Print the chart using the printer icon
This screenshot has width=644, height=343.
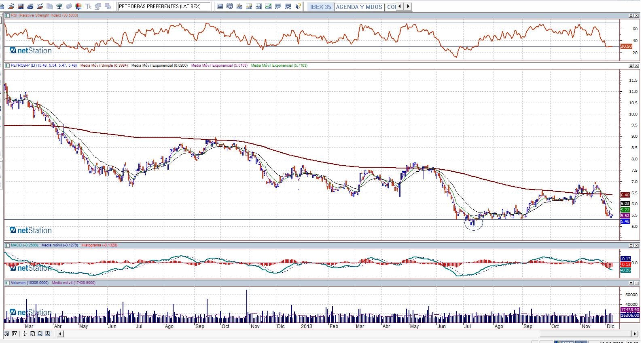point(30,6)
